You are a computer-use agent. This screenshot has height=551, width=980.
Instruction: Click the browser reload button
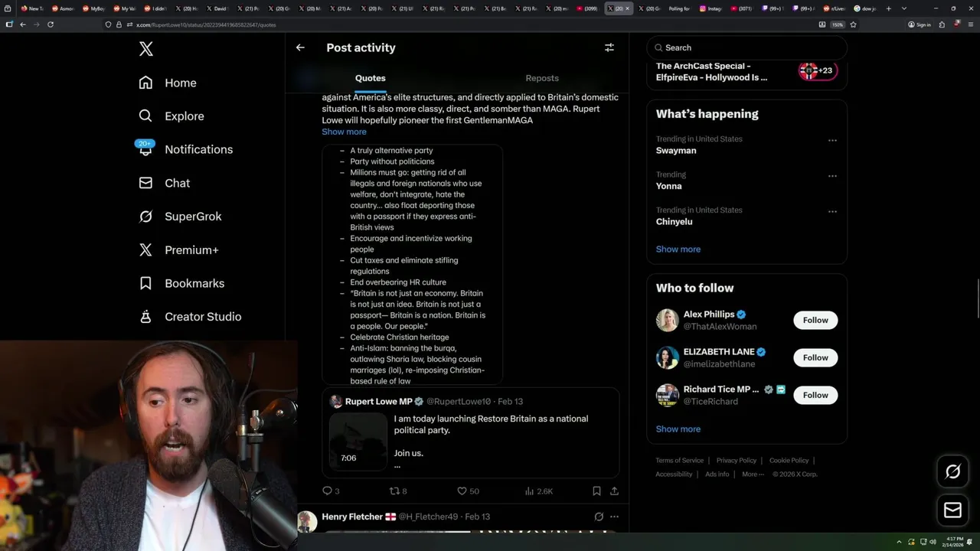point(51,24)
